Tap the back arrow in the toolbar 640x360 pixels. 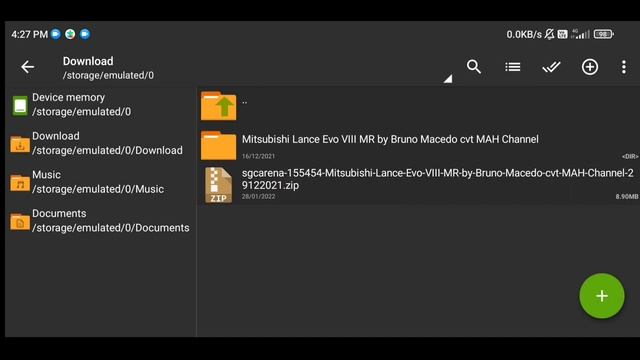click(28, 67)
